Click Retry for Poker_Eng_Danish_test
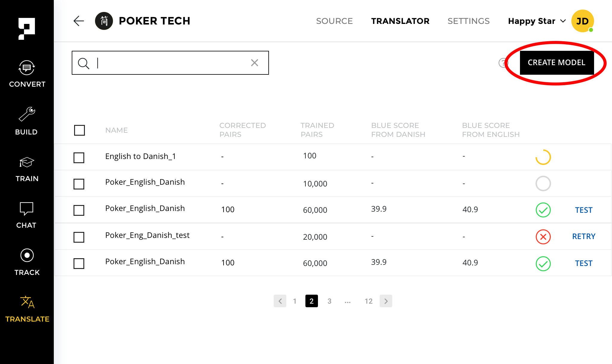Viewport: 612px width, 364px height. 583,236
